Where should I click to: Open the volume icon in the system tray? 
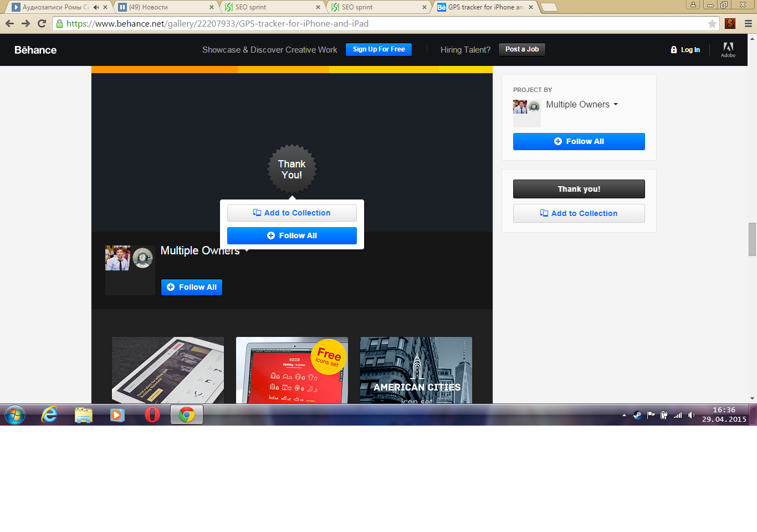tap(691, 415)
